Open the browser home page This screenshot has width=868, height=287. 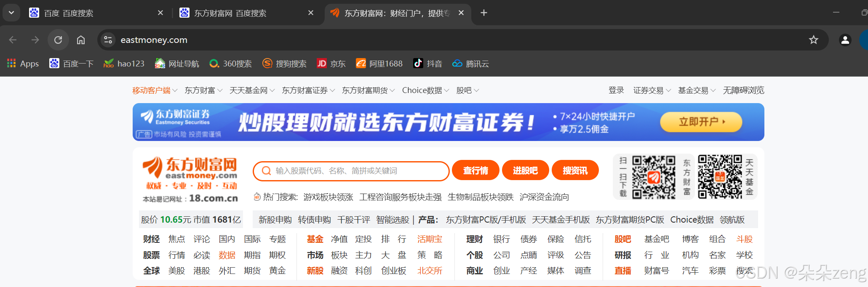[81, 40]
